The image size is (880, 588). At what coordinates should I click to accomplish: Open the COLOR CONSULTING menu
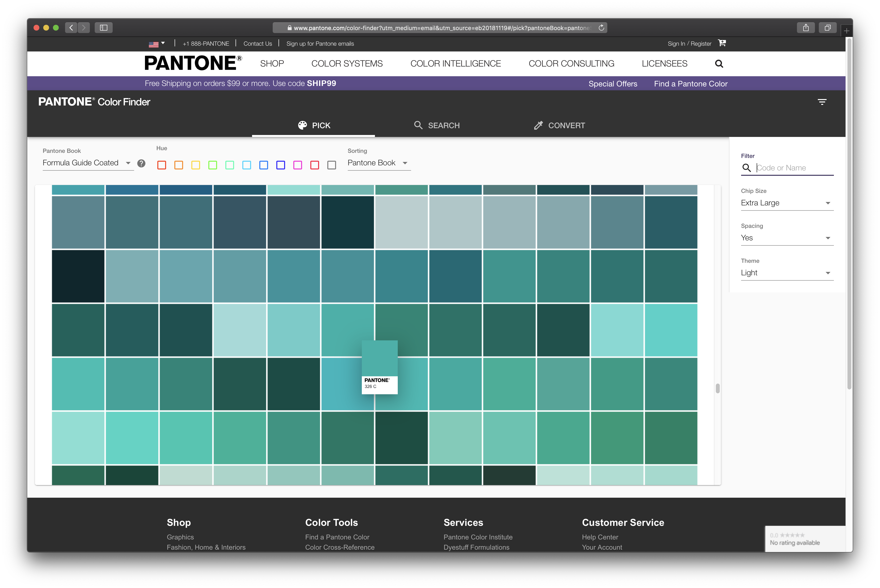point(571,64)
